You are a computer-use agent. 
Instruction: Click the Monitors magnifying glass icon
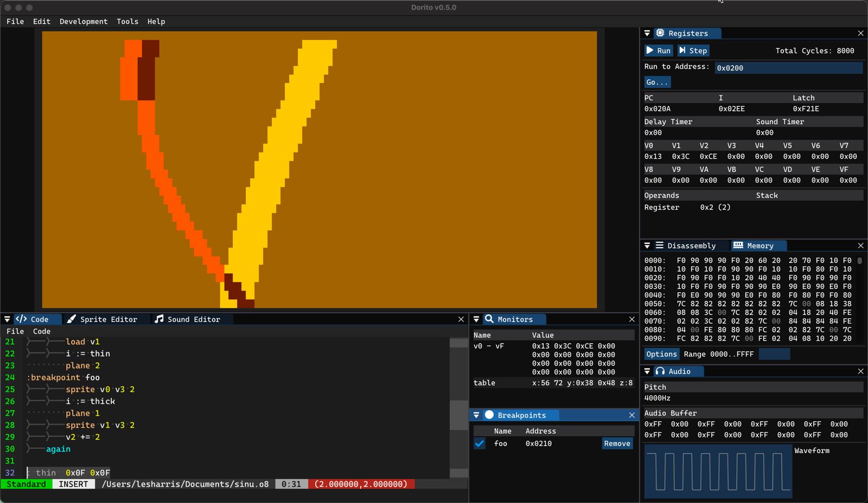[x=490, y=319]
